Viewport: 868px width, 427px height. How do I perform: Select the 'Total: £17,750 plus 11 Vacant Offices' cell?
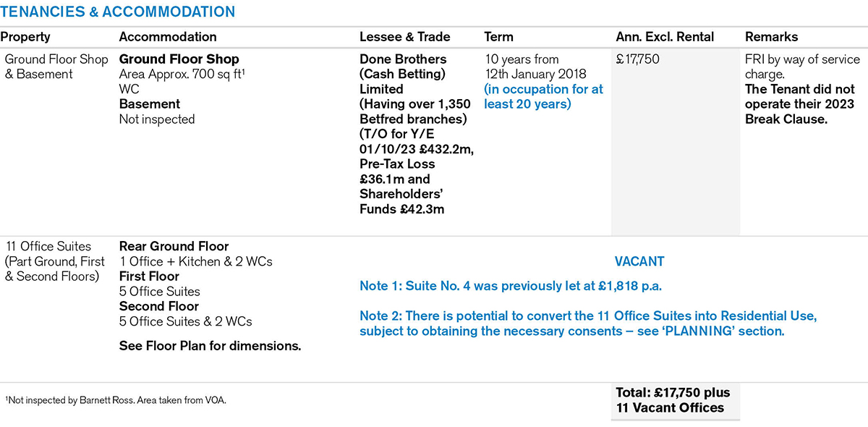tap(673, 399)
